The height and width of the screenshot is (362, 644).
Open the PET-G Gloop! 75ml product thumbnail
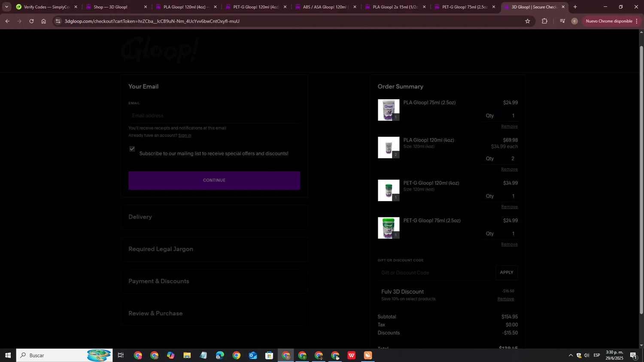pyautogui.click(x=389, y=228)
